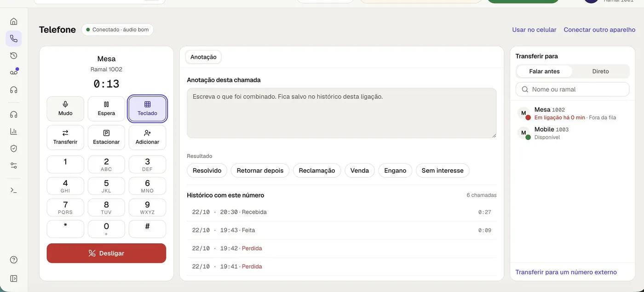Mark the call result as Retornar depois

[x=260, y=171]
